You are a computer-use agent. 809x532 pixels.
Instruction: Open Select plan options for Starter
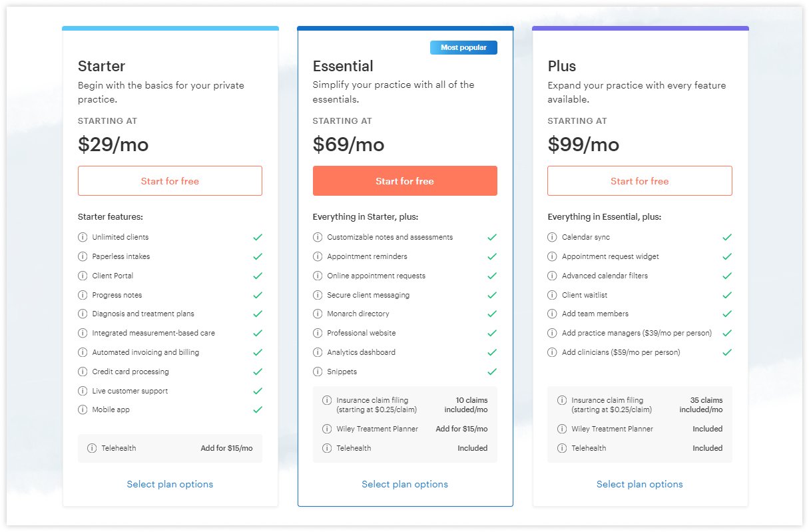(x=170, y=484)
